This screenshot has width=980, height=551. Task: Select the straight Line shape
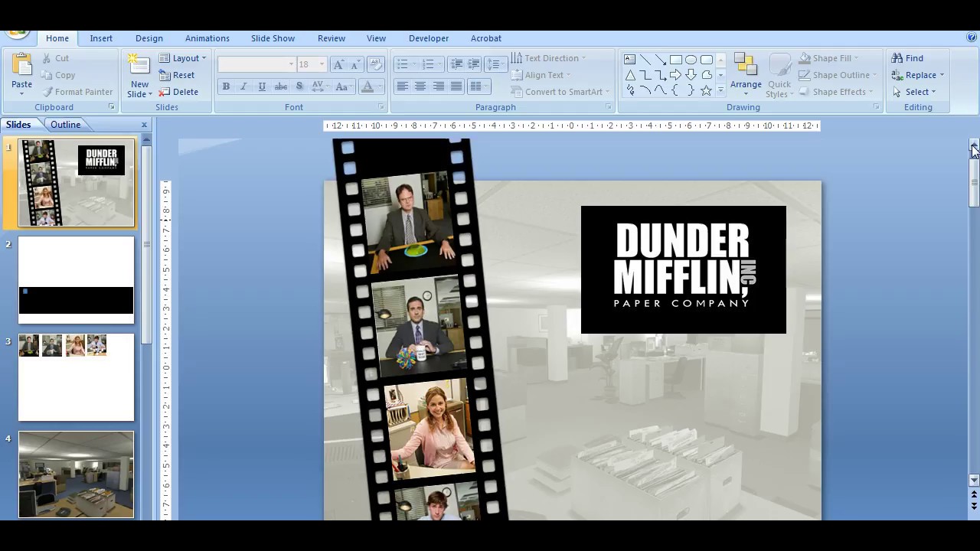645,59
